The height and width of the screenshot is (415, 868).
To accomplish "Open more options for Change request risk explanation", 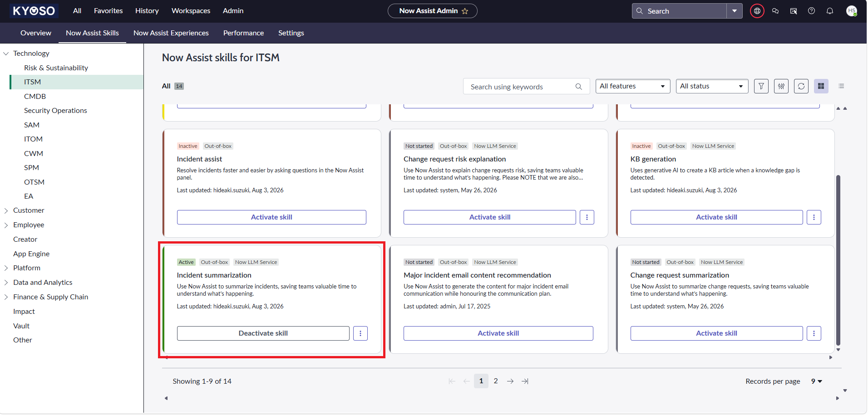I will [587, 217].
